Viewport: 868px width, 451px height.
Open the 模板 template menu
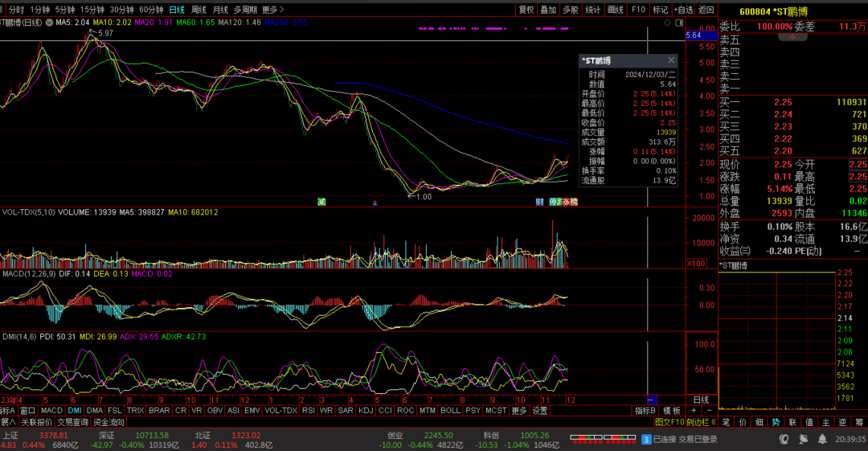pos(671,411)
